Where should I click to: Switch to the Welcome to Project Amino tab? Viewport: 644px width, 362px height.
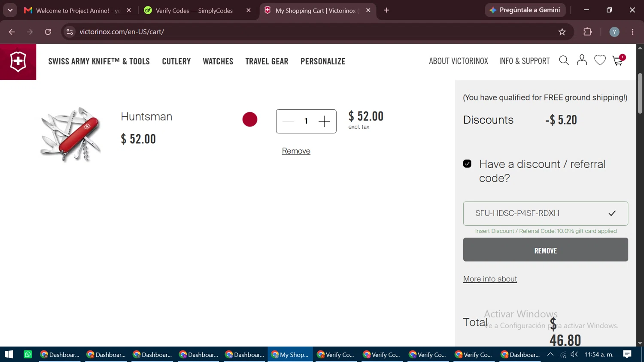[x=78, y=10]
